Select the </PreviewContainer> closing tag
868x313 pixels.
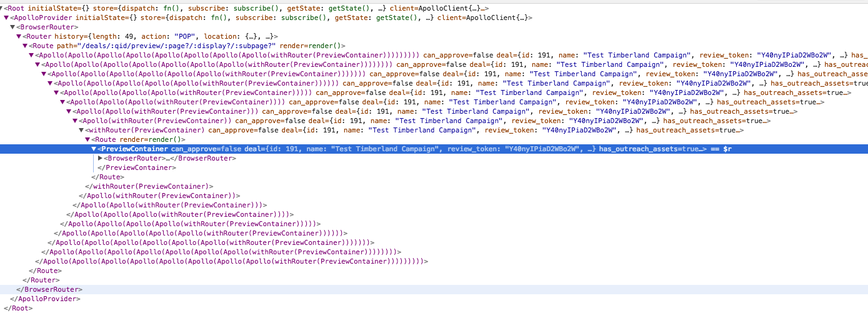137,167
